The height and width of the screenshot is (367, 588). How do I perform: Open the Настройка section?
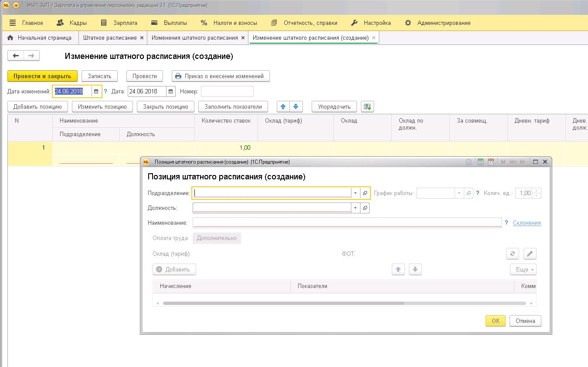(x=371, y=23)
